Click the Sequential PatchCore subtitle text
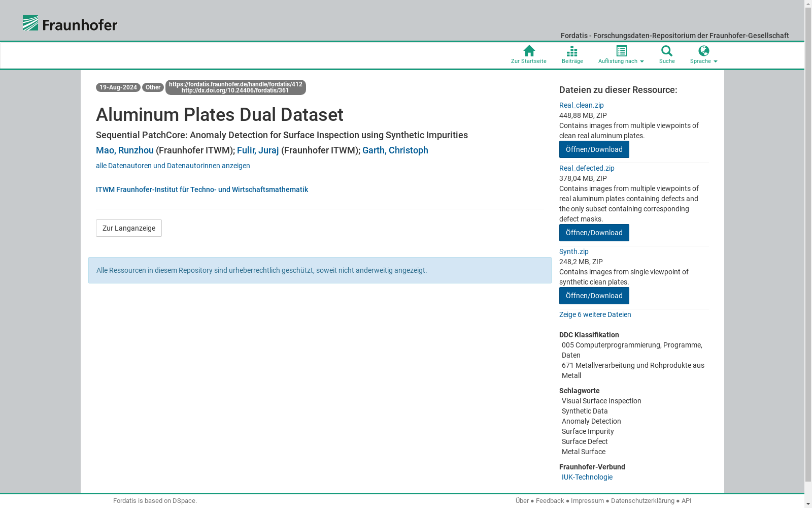Viewport: 812px width, 508px height. click(x=282, y=135)
